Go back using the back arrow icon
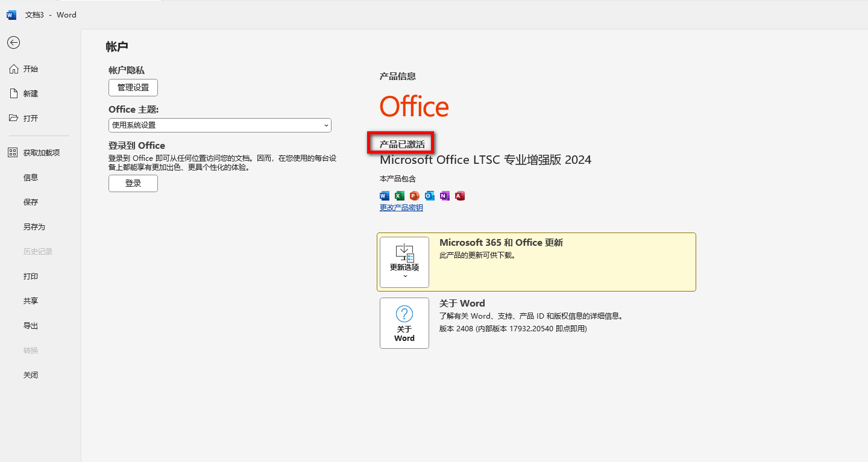The image size is (868, 462). [13, 42]
